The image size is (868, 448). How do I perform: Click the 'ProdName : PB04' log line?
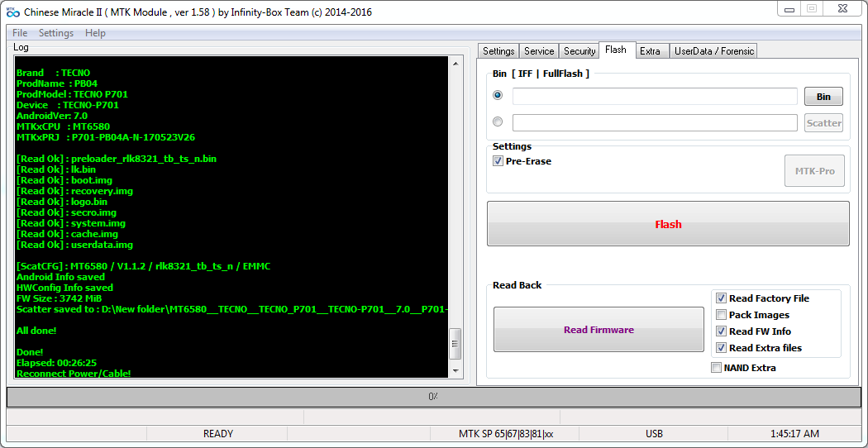point(57,83)
